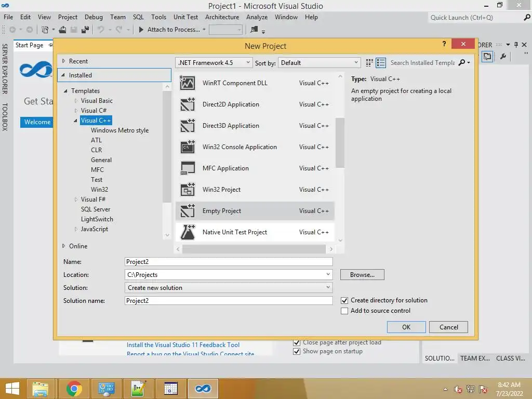Open the File menu
This screenshot has height=399, width=532.
8,17
